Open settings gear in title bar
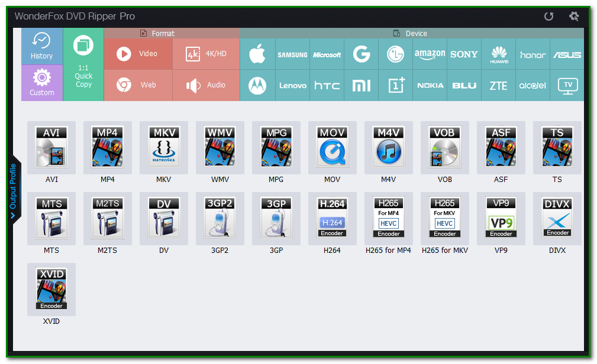This screenshot has height=364, width=597. [574, 17]
